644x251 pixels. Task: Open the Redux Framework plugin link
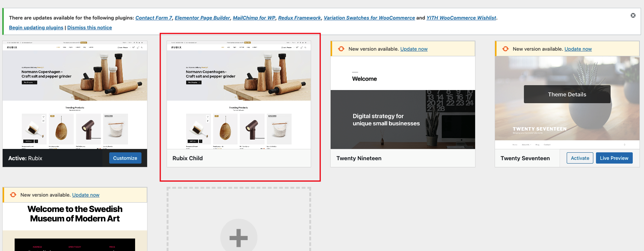(x=299, y=18)
